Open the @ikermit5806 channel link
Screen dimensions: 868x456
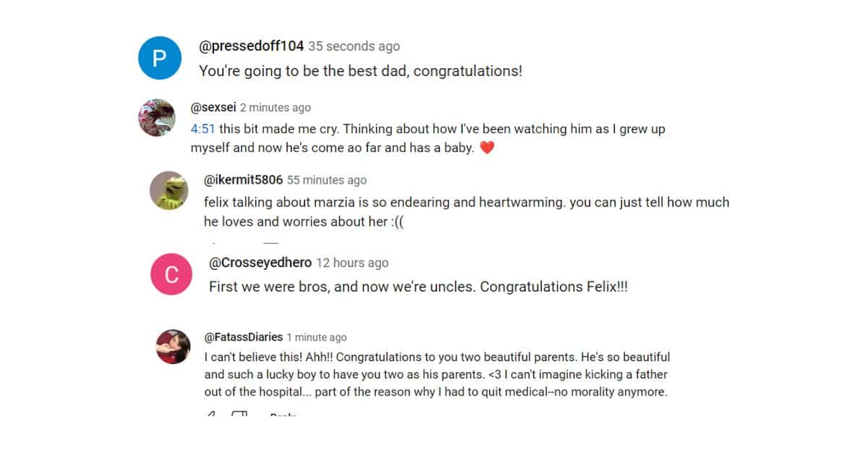243,180
